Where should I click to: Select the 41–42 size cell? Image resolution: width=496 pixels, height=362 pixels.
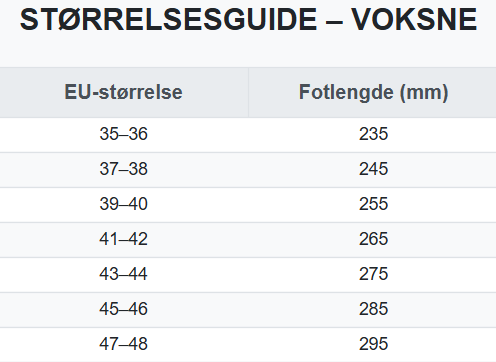(124, 239)
